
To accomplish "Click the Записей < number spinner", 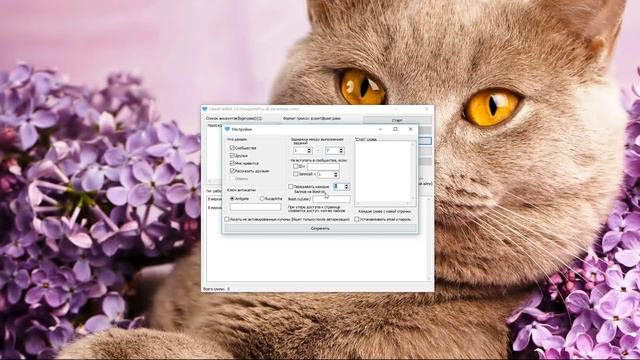I will pos(328,174).
